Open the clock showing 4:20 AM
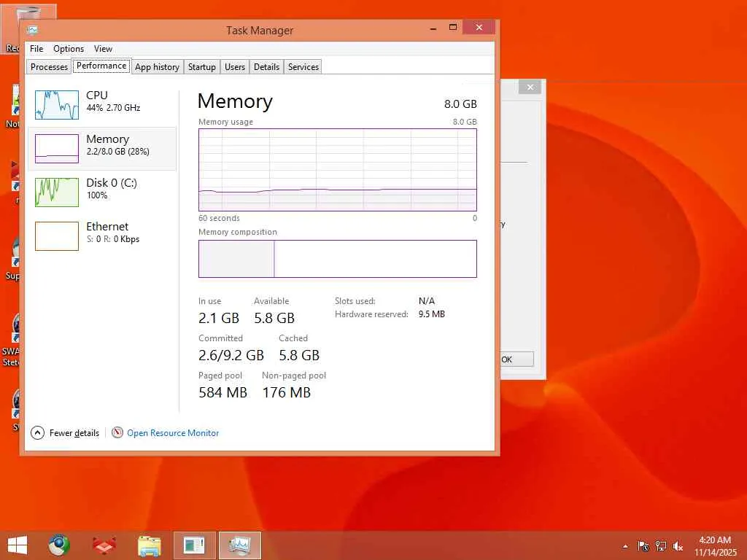The height and width of the screenshot is (560, 747). [715, 545]
